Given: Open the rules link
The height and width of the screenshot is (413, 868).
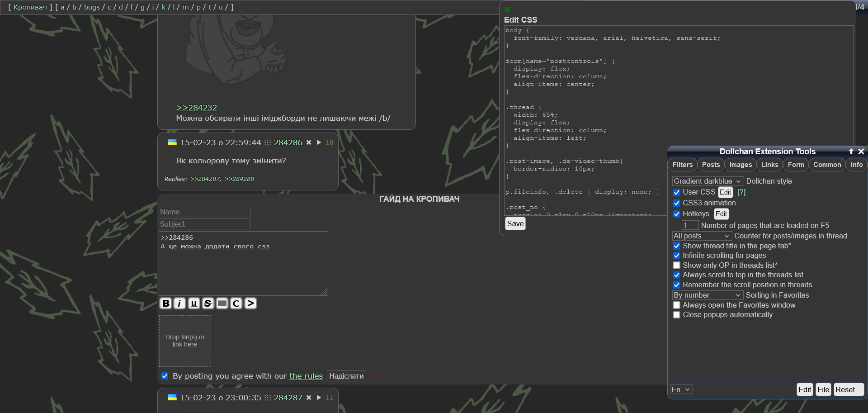Looking at the screenshot, I should click(306, 376).
